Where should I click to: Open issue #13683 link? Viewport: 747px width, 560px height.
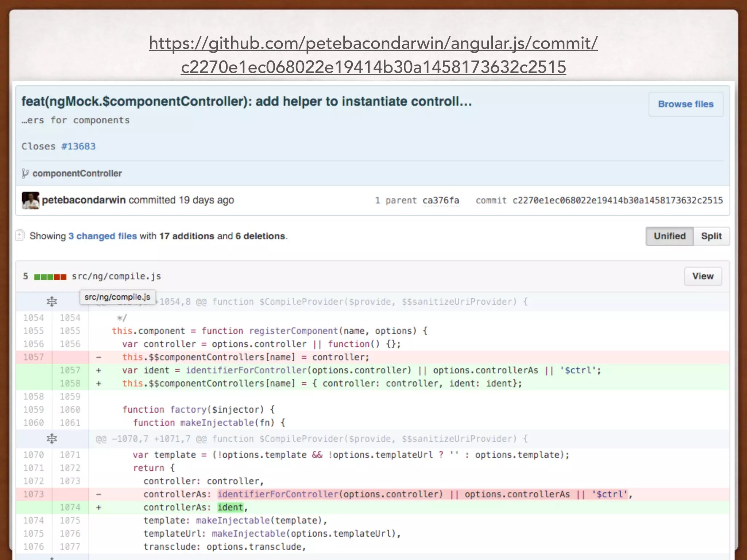click(78, 146)
